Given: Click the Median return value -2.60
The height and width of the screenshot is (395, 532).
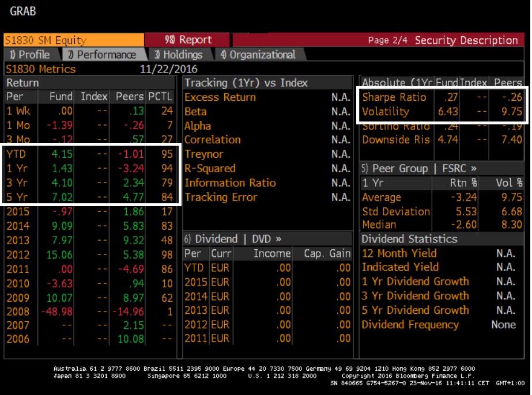Looking at the screenshot, I should [464, 225].
